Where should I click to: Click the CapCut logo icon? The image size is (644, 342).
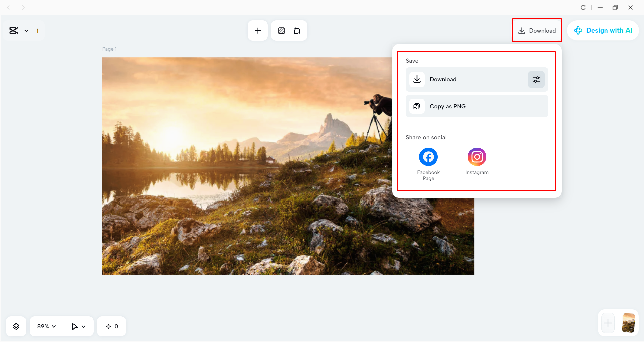point(13,30)
